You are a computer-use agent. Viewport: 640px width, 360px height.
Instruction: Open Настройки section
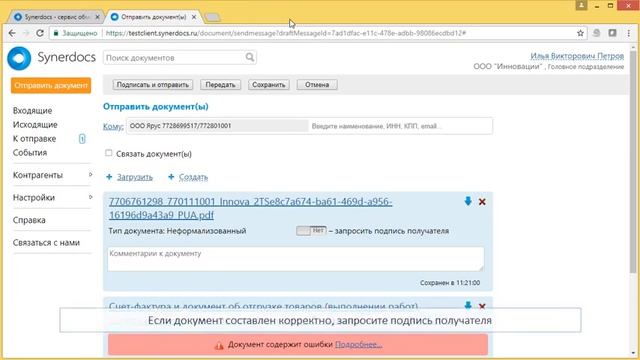(x=34, y=198)
